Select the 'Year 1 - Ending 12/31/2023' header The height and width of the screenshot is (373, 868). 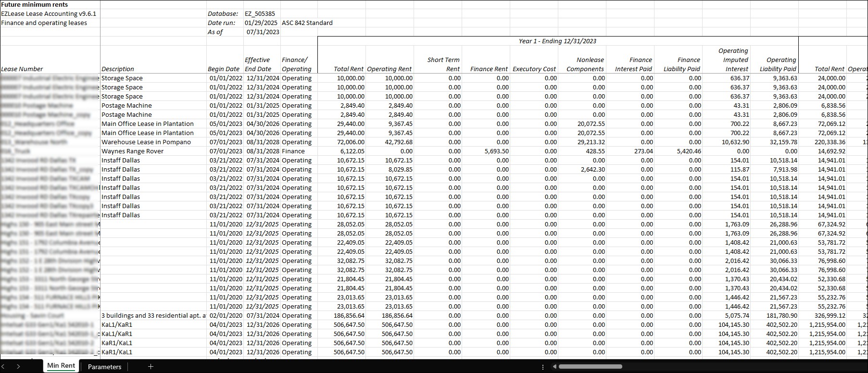coord(557,41)
